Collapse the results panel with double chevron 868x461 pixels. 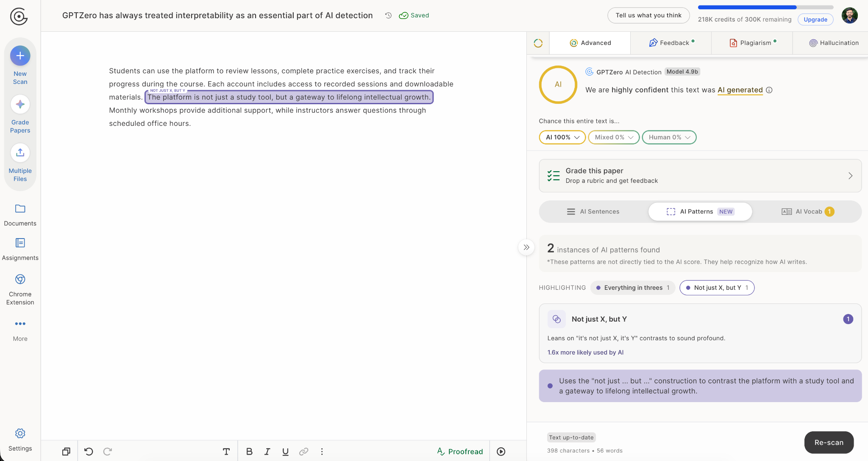(x=526, y=247)
